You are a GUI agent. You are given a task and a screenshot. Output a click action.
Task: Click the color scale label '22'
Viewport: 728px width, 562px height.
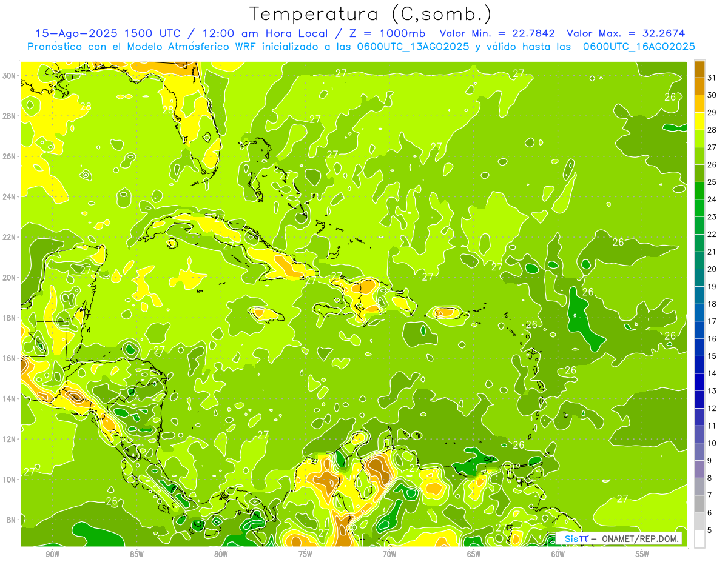pyautogui.click(x=712, y=234)
